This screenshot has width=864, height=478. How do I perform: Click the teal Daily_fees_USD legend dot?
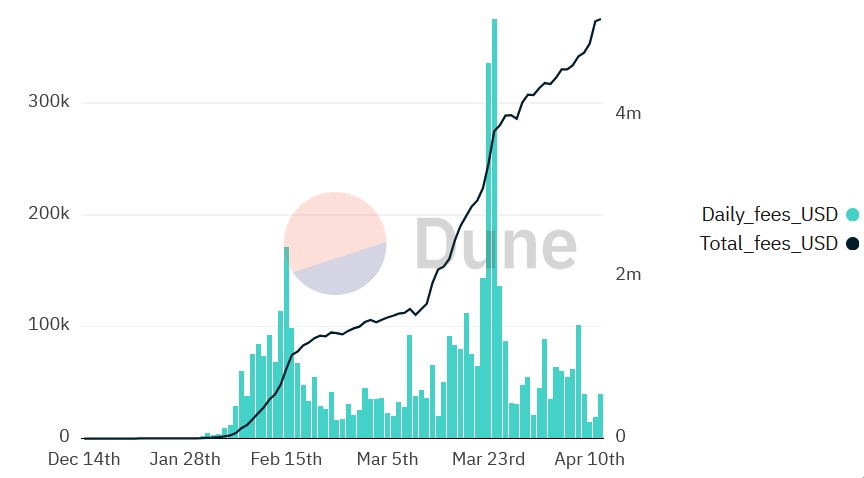tap(853, 214)
